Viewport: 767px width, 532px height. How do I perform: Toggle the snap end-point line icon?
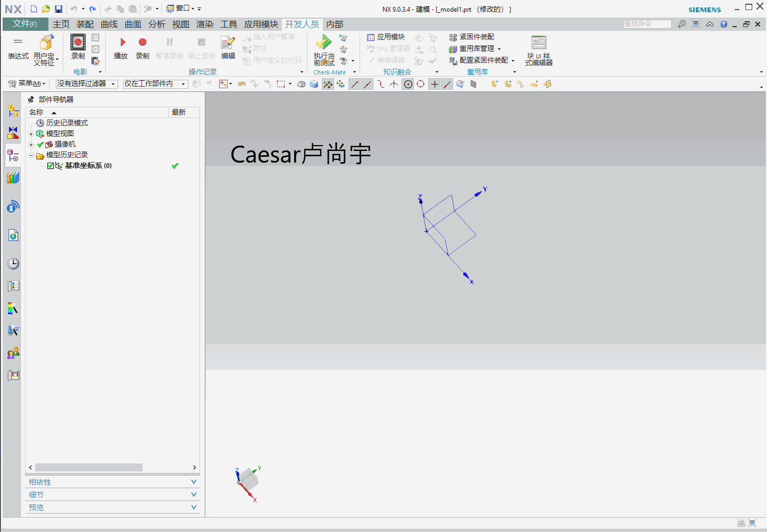[355, 84]
